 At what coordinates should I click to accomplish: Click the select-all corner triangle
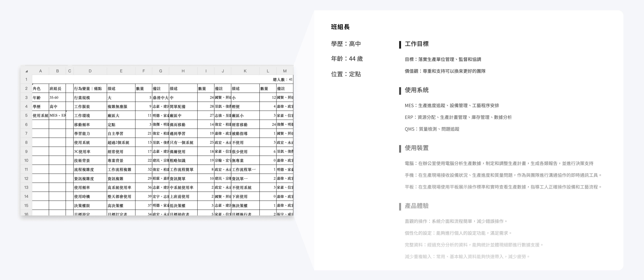point(27,71)
